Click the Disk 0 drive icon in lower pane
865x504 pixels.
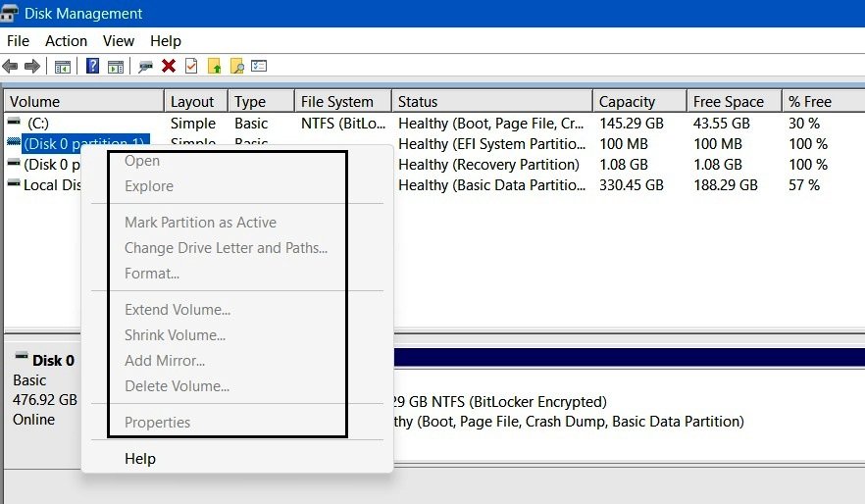pyautogui.click(x=22, y=356)
